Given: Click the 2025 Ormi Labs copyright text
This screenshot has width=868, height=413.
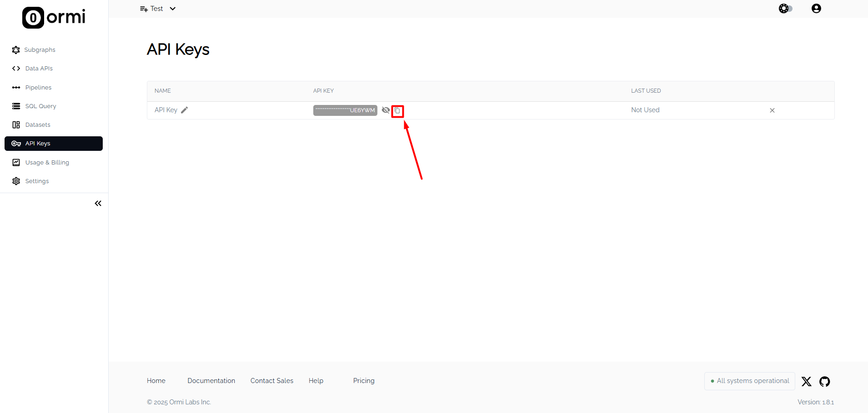Looking at the screenshot, I should coord(179,402).
